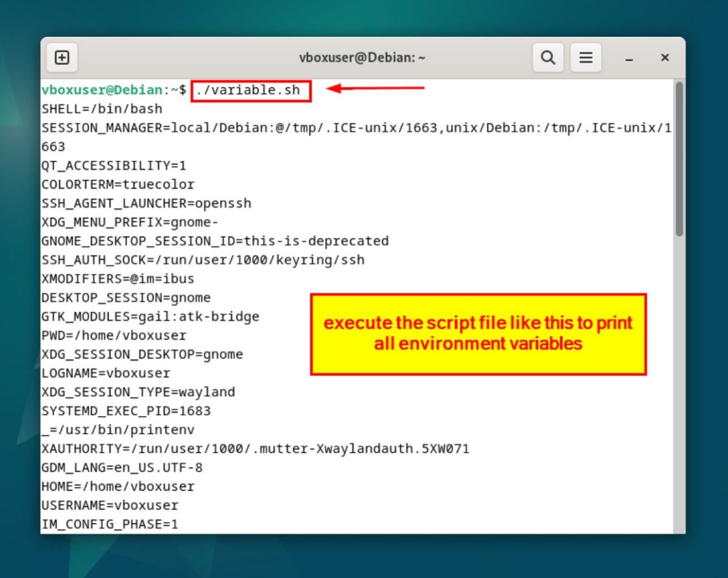This screenshot has height=578, width=728.
Task: Minimize the terminal window
Action: tap(629, 58)
